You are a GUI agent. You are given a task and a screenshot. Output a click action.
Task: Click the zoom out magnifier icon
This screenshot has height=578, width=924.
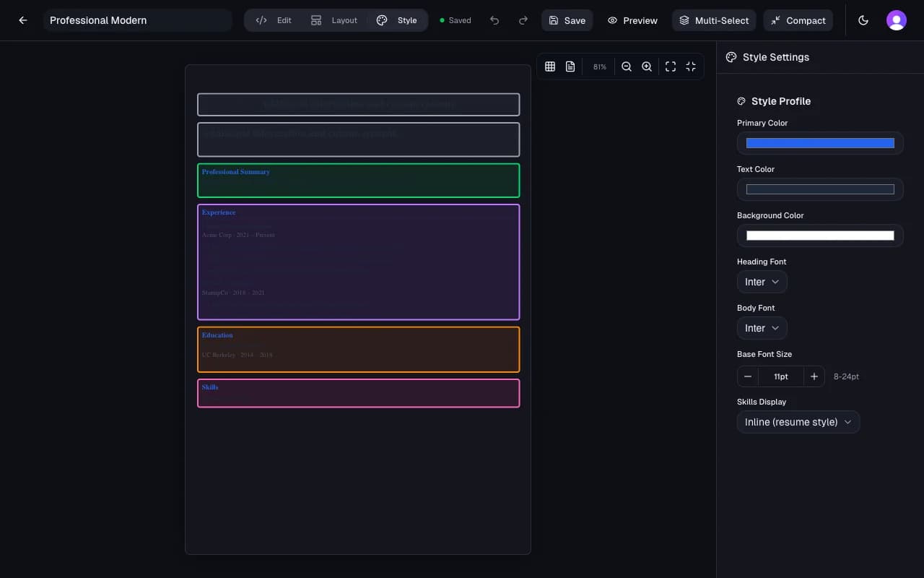pos(627,66)
